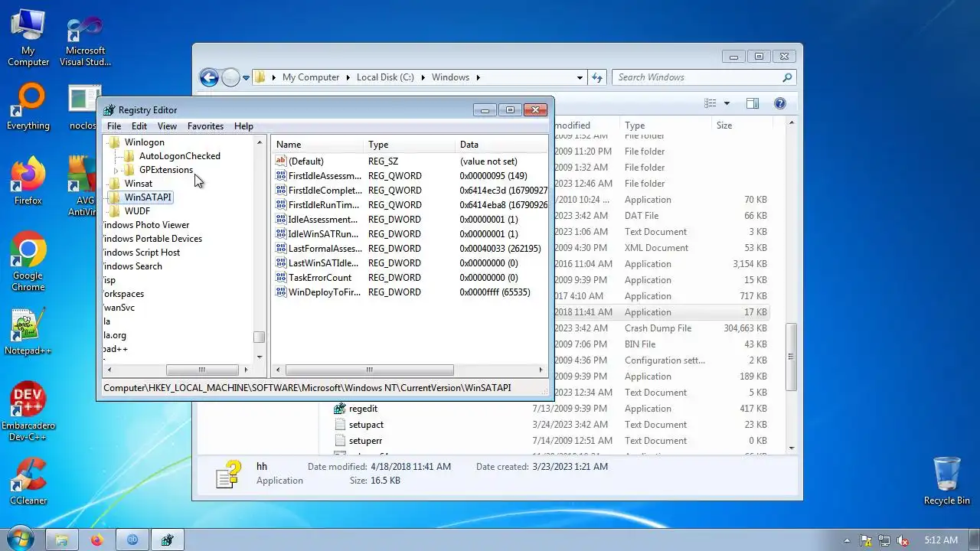Select regedit file in Explorer list
The image size is (980, 551).
[363, 409]
